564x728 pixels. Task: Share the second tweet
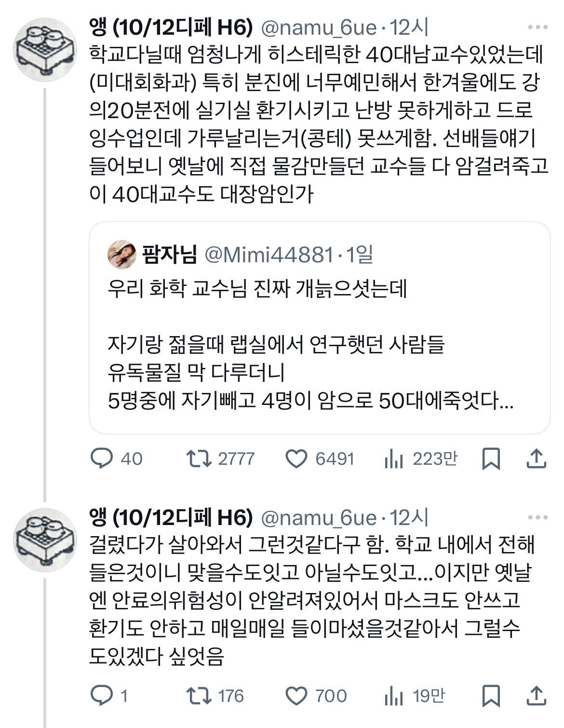coord(536,696)
